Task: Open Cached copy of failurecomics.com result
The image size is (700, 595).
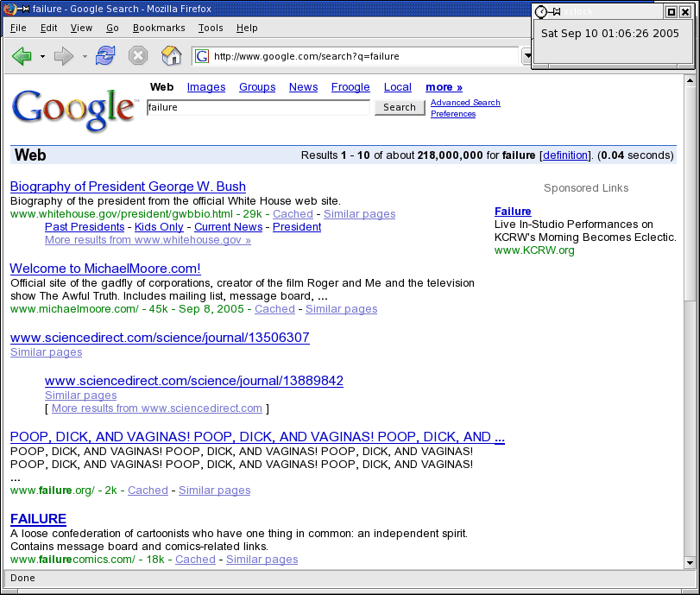Action: click(196, 560)
